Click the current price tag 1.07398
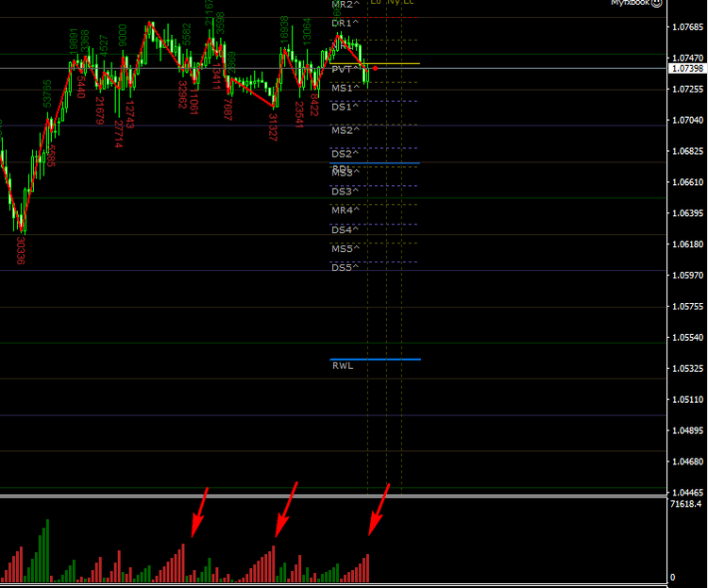Image resolution: width=708 pixels, height=588 pixels. (x=686, y=69)
